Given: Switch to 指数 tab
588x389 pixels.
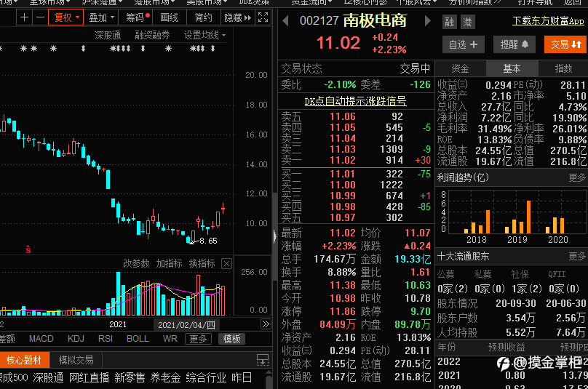Looking at the screenshot, I should [563, 68].
